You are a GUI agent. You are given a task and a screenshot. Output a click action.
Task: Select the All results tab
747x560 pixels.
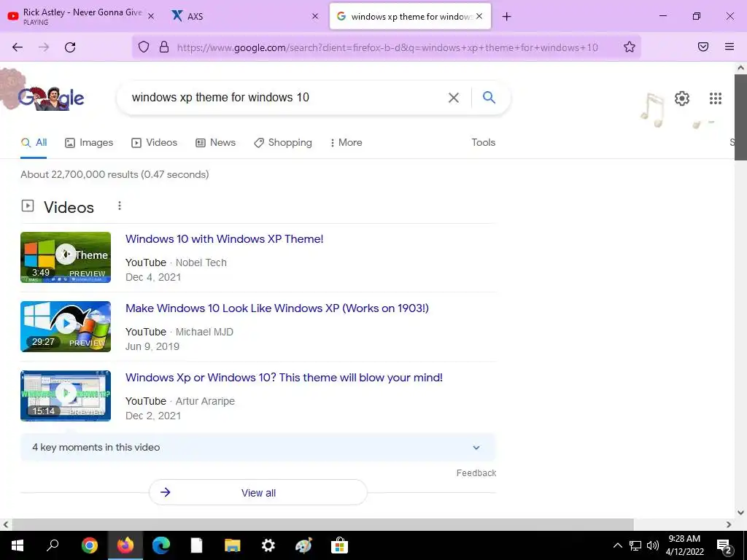(34, 142)
